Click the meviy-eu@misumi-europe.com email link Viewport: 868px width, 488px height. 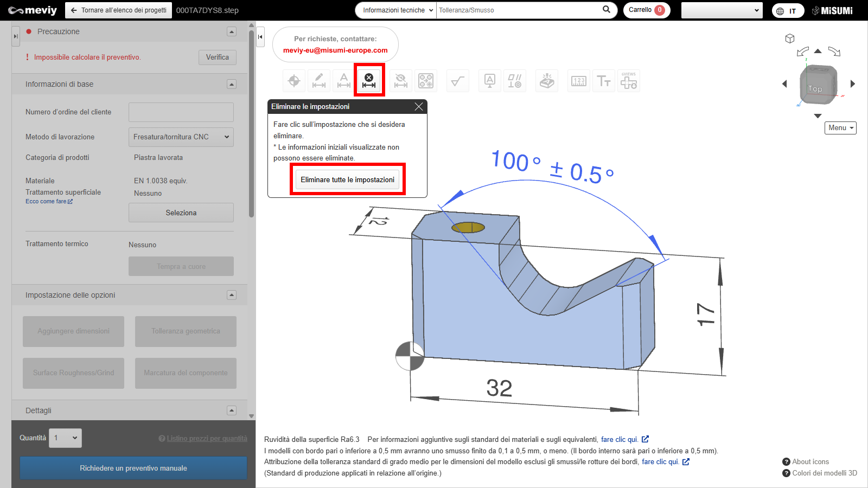(x=335, y=50)
